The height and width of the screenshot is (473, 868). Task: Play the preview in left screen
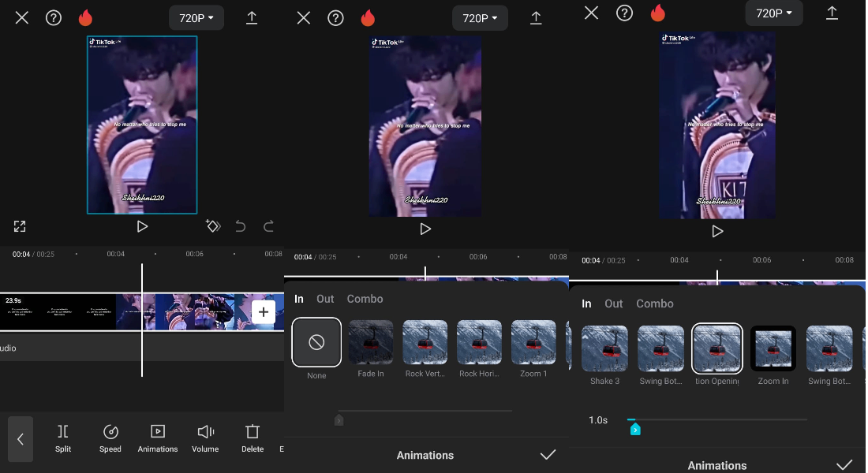(142, 226)
